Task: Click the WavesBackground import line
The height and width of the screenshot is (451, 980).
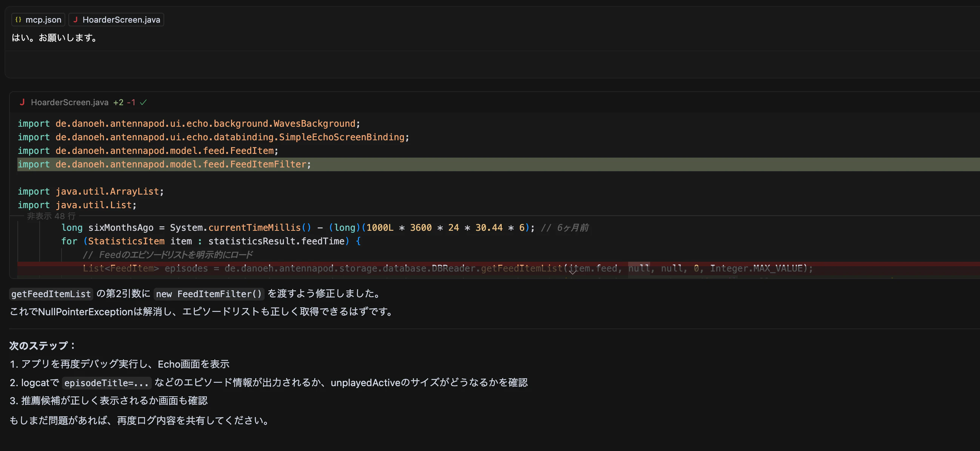Action: [189, 124]
